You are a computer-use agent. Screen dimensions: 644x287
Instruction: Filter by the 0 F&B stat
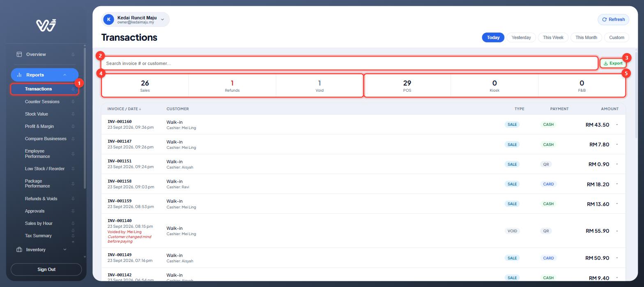582,86
